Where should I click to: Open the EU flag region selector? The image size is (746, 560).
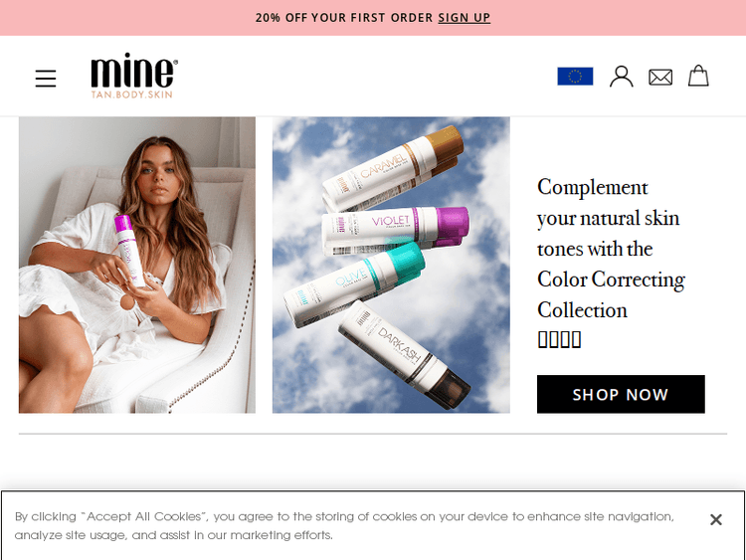pyautogui.click(x=575, y=77)
